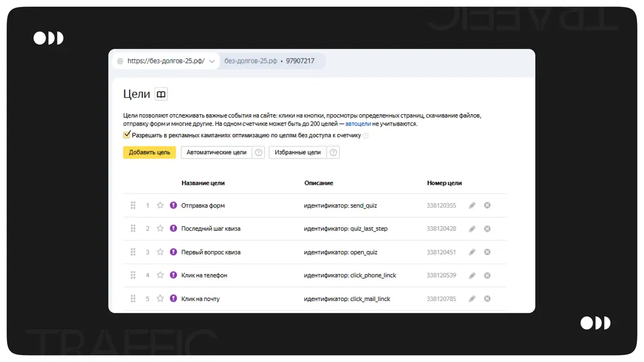Toggle ad campaign goal optimization checkbox

point(127,135)
